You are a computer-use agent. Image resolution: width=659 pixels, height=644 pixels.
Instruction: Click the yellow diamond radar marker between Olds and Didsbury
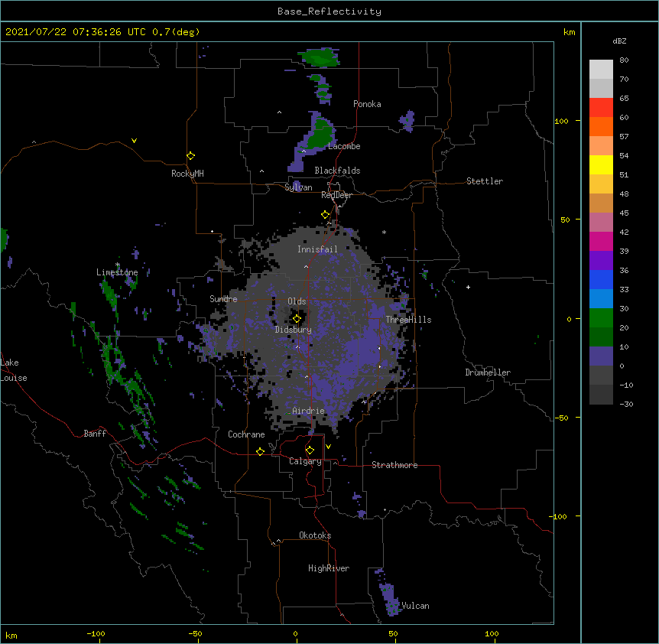point(297,319)
